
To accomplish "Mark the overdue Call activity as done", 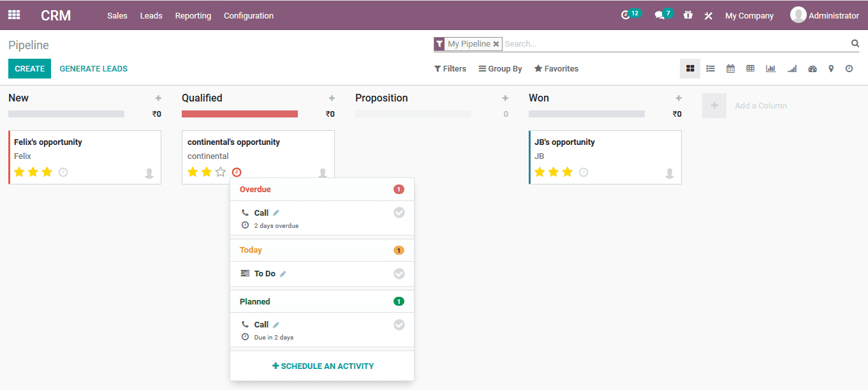I will (399, 212).
